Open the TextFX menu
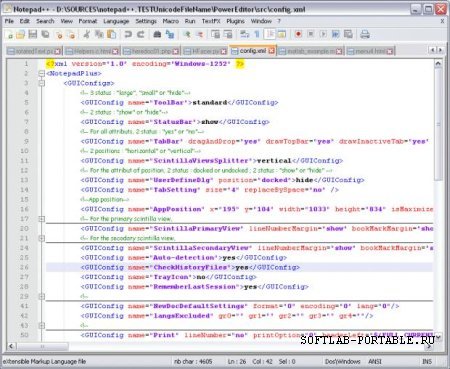The image size is (450, 369). tap(211, 21)
